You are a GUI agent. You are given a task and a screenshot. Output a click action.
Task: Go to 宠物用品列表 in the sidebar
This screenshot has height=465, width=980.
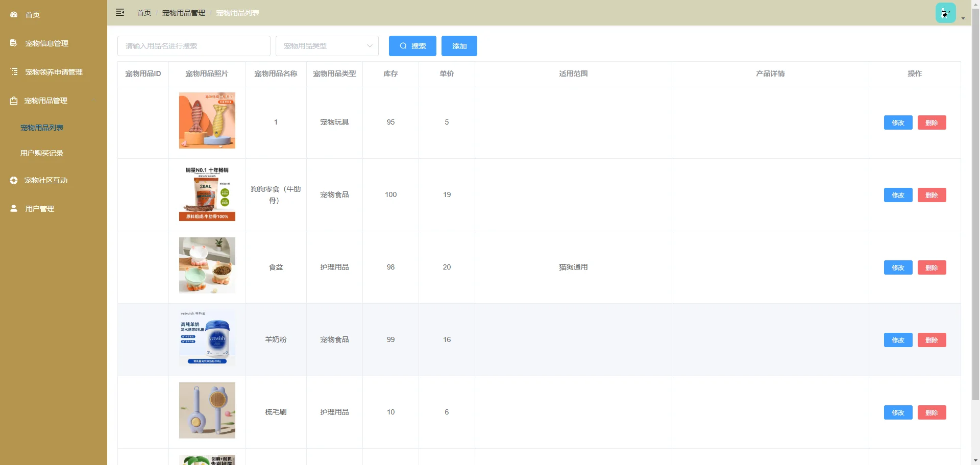click(x=42, y=128)
